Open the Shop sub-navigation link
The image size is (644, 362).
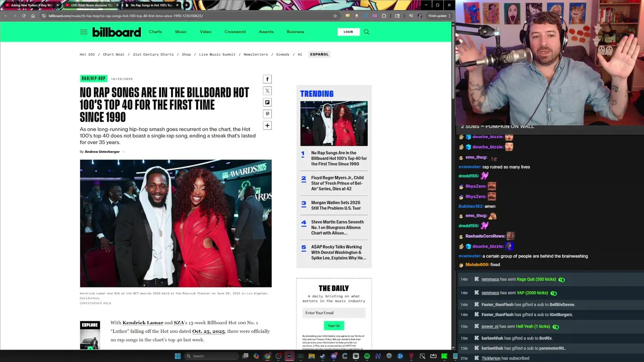click(x=186, y=54)
